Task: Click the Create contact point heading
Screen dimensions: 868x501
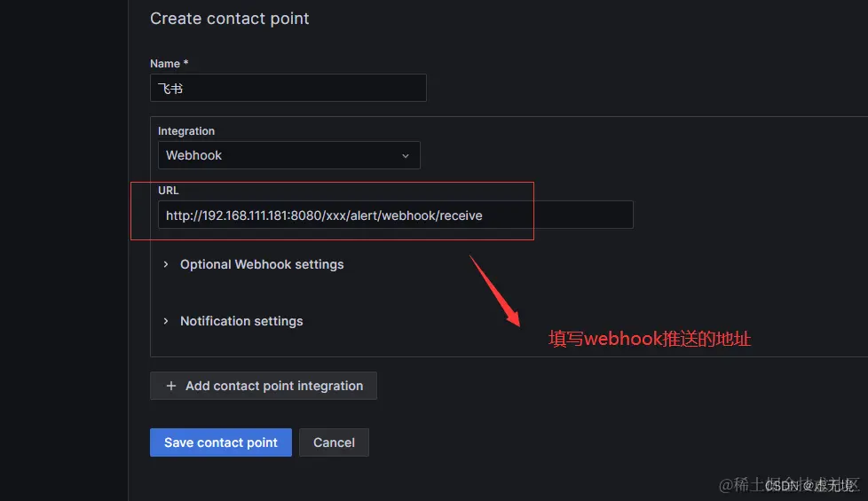Action: 230,19
